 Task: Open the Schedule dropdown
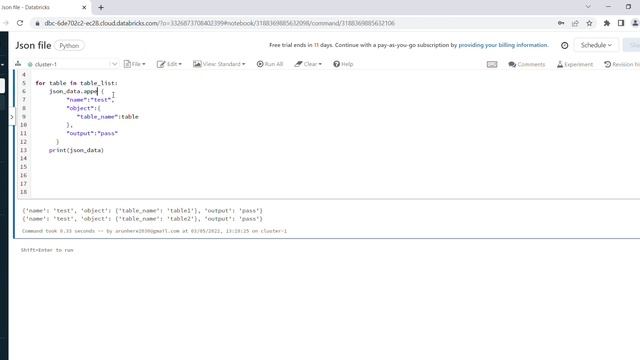[x=596, y=45]
